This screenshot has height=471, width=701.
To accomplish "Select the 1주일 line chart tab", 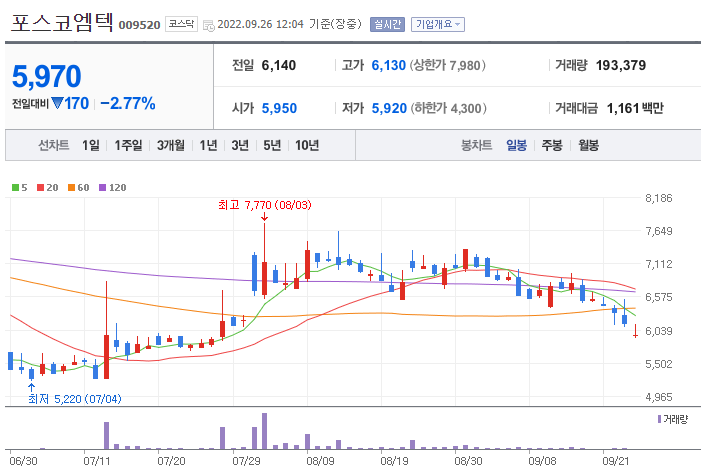I will pyautogui.click(x=128, y=145).
